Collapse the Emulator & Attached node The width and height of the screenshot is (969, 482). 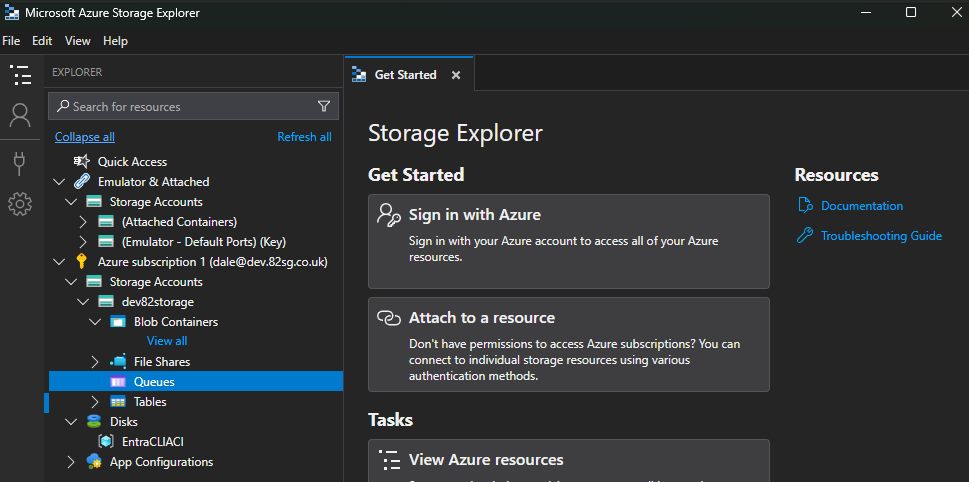59,182
